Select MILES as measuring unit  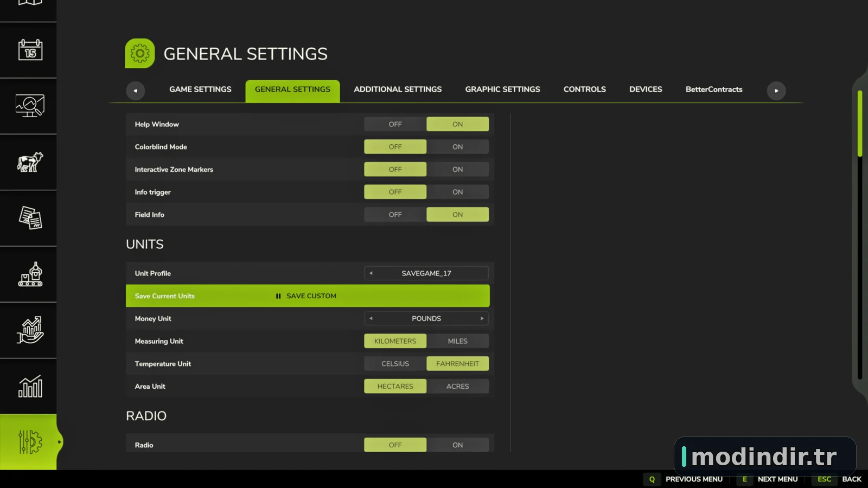click(x=457, y=341)
